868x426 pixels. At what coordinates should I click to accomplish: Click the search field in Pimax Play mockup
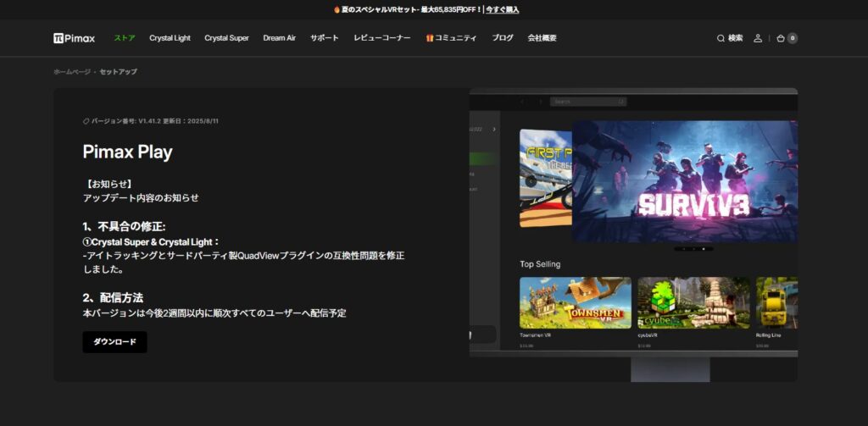(x=588, y=102)
